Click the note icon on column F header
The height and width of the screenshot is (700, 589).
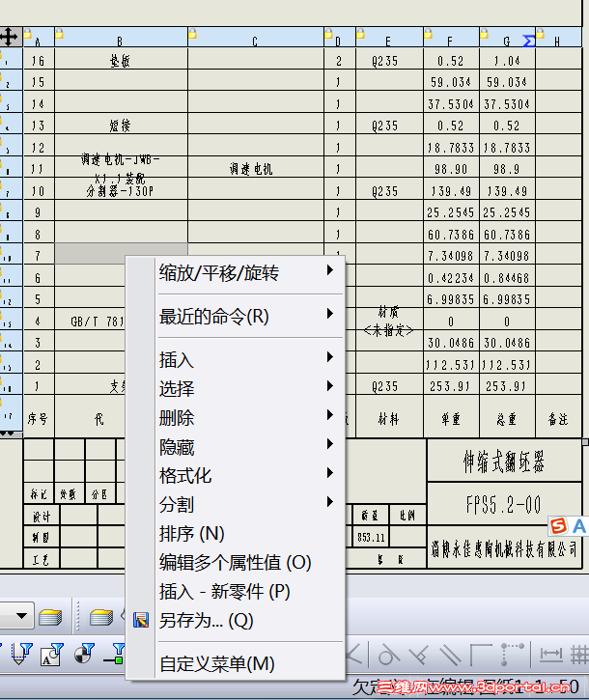tap(428, 33)
